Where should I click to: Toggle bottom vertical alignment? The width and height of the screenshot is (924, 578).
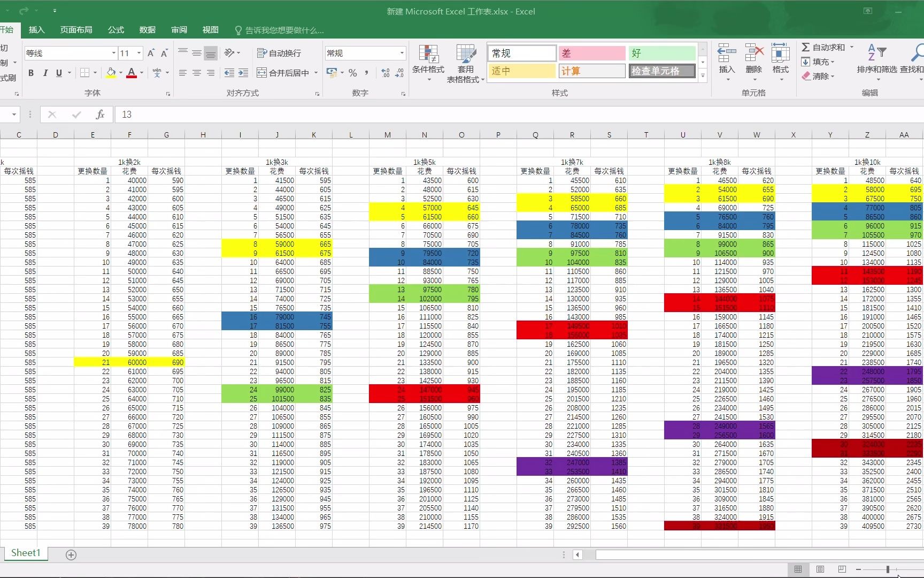[211, 53]
